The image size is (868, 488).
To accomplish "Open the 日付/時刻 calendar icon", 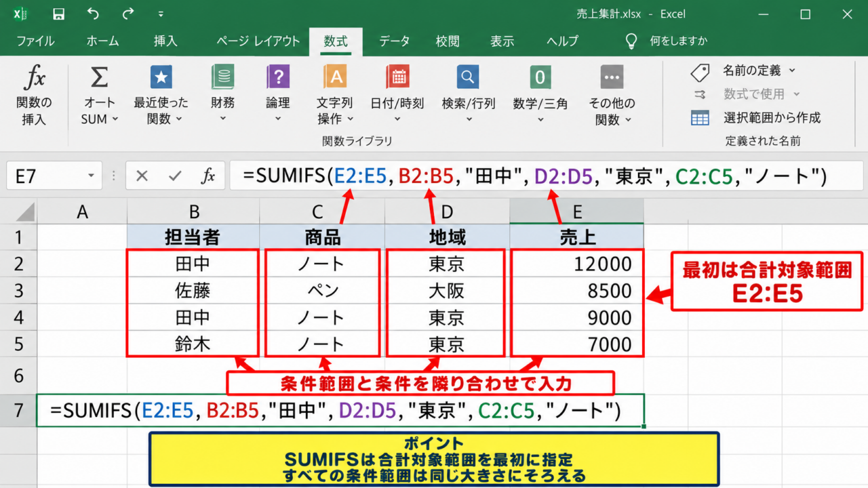I will (397, 77).
